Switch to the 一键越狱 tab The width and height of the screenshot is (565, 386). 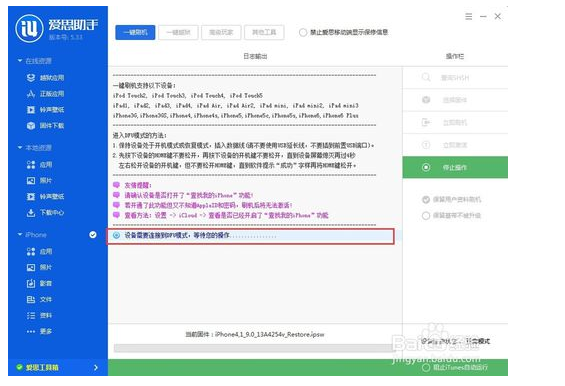click(x=178, y=32)
